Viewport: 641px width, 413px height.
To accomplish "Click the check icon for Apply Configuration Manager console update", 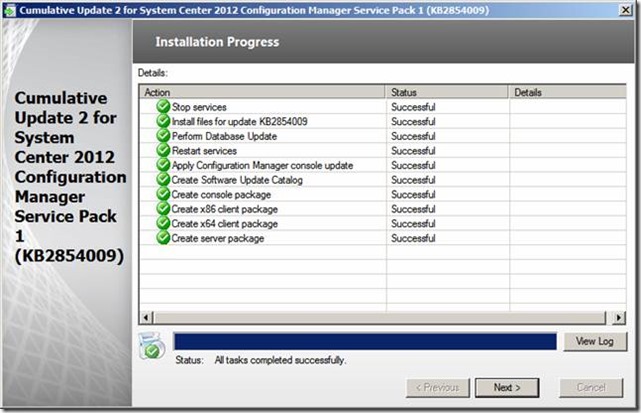I will [163, 165].
